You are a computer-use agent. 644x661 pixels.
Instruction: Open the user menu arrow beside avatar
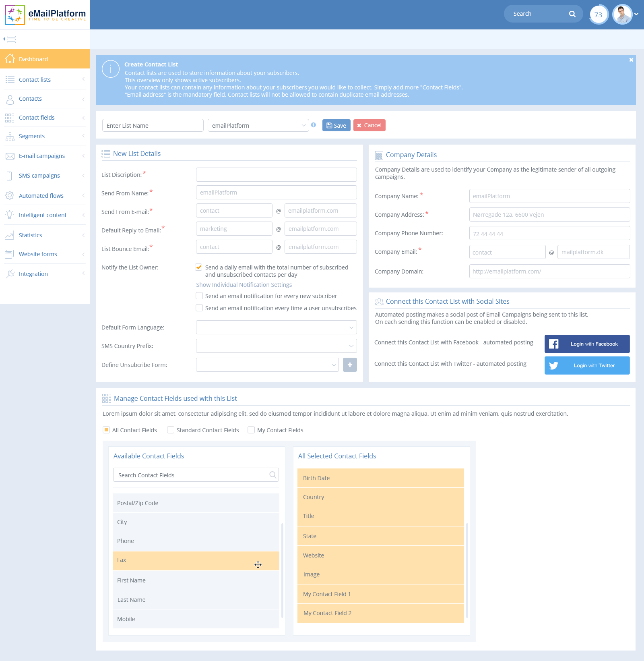(636, 14)
